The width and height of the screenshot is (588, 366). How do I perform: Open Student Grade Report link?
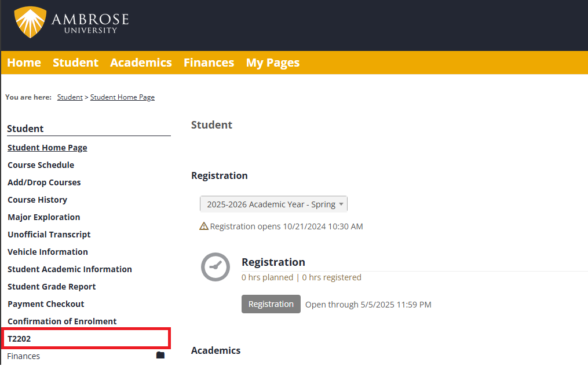pos(52,287)
